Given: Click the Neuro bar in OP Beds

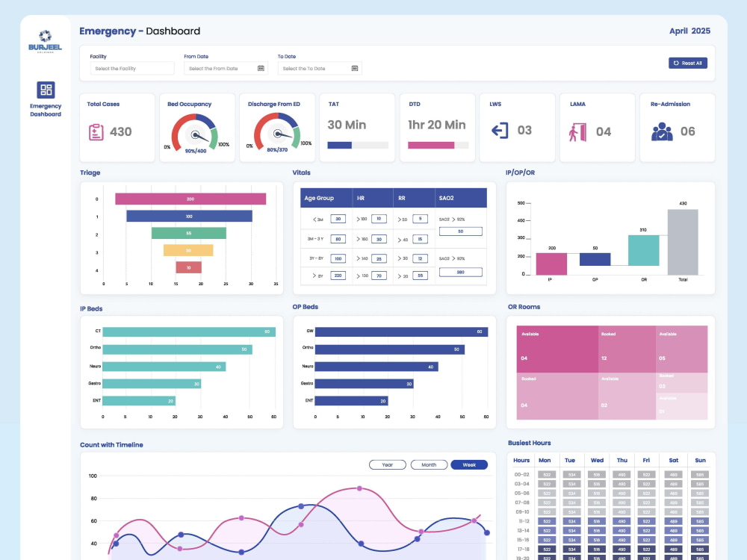Looking at the screenshot, I should [376, 367].
